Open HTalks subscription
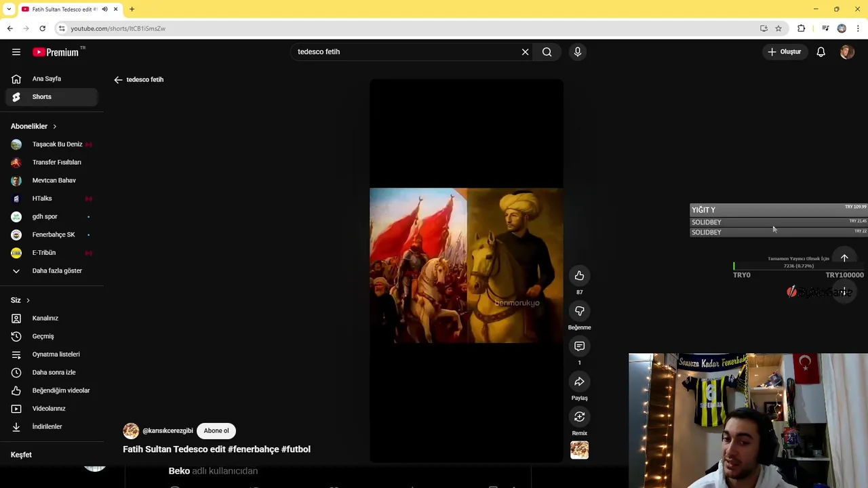Viewport: 868px width, 488px height. [x=52, y=199]
